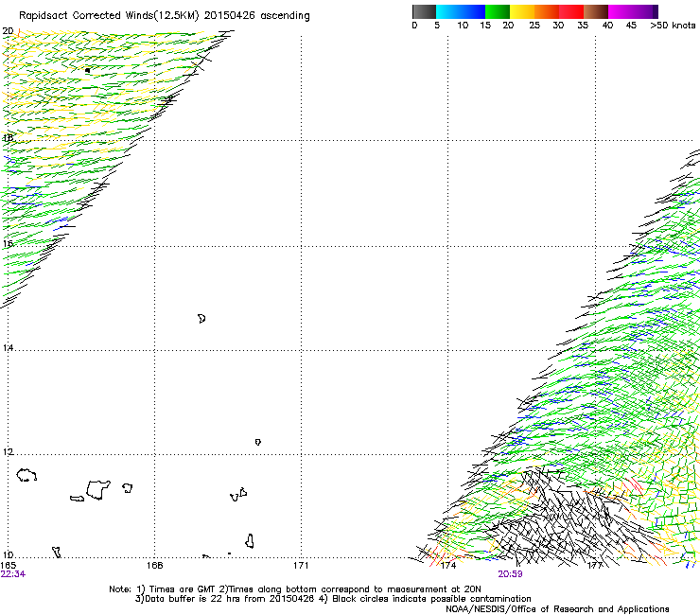Click the largest island outline below 12N
Viewport: 700px width, 615px height.
pos(97,490)
